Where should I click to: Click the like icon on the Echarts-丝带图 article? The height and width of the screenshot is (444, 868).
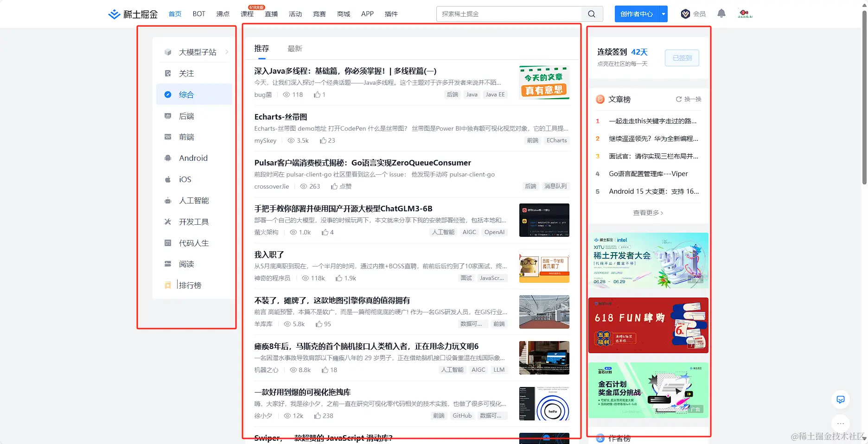coord(323,140)
